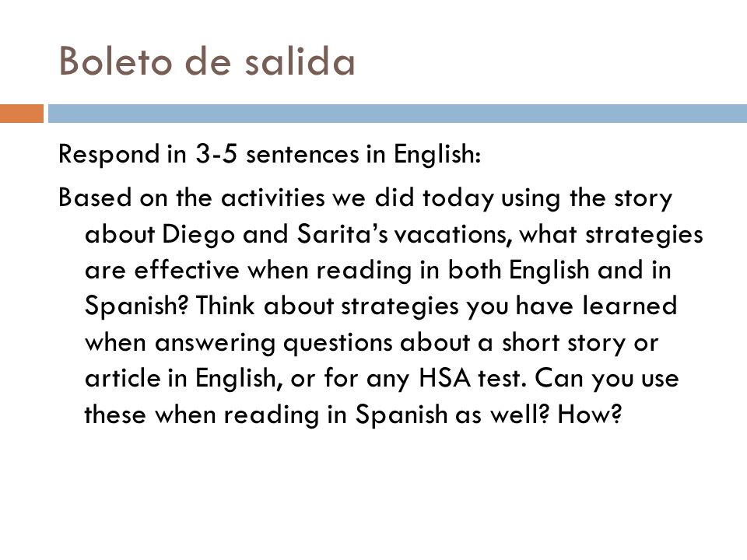Screen dimensions: 747x560
Task: Click the word 'learned' at the line end
Action: tap(630, 305)
